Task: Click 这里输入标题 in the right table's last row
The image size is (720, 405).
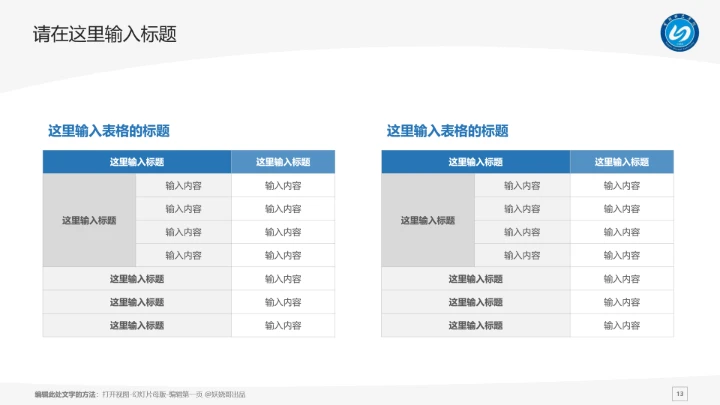Action: coord(476,326)
